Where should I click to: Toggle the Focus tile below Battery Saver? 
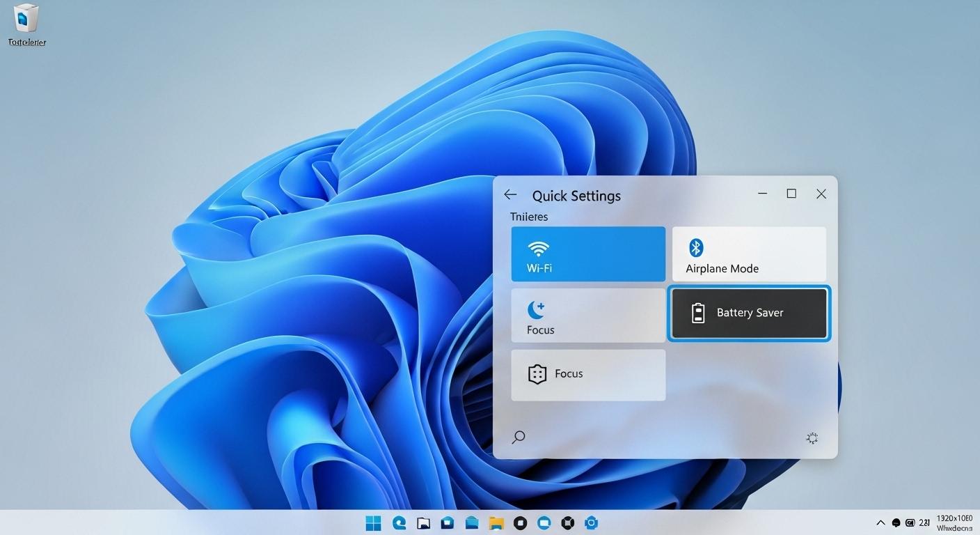[588, 375]
